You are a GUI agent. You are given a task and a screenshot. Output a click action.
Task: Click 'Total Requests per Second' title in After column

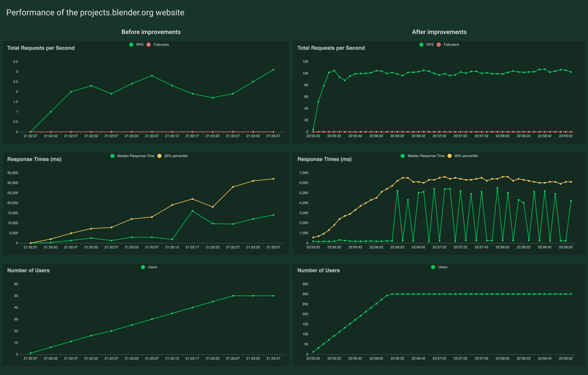pos(331,48)
